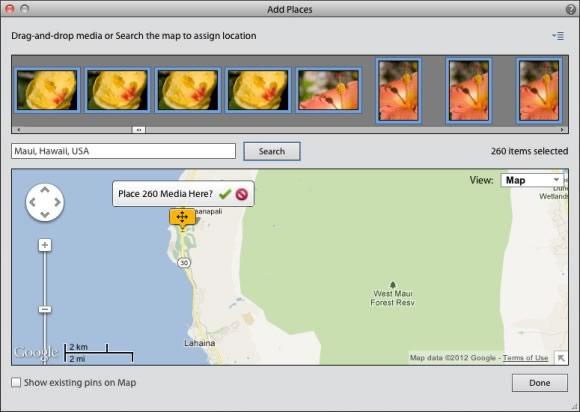Open the panel options menu icon
580x412 pixels.
[x=558, y=36]
